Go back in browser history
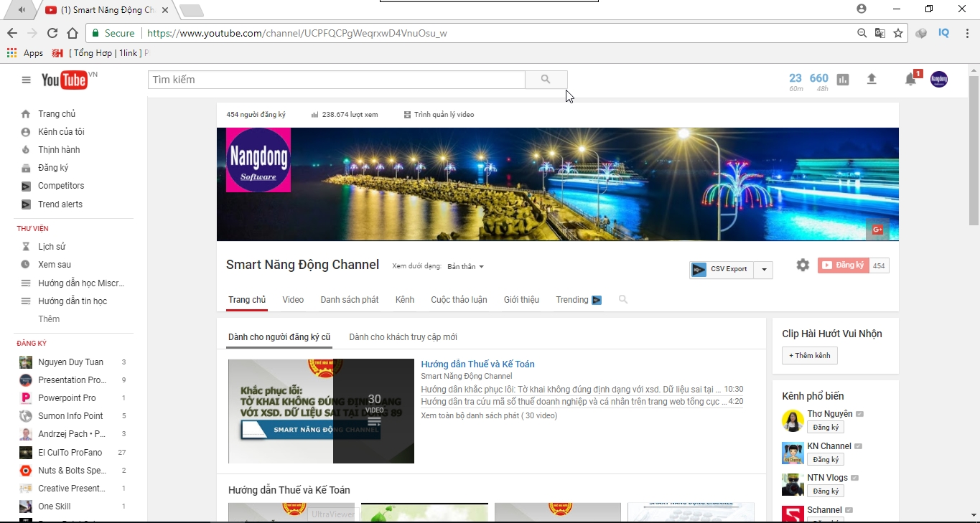980x523 pixels. pos(12,33)
